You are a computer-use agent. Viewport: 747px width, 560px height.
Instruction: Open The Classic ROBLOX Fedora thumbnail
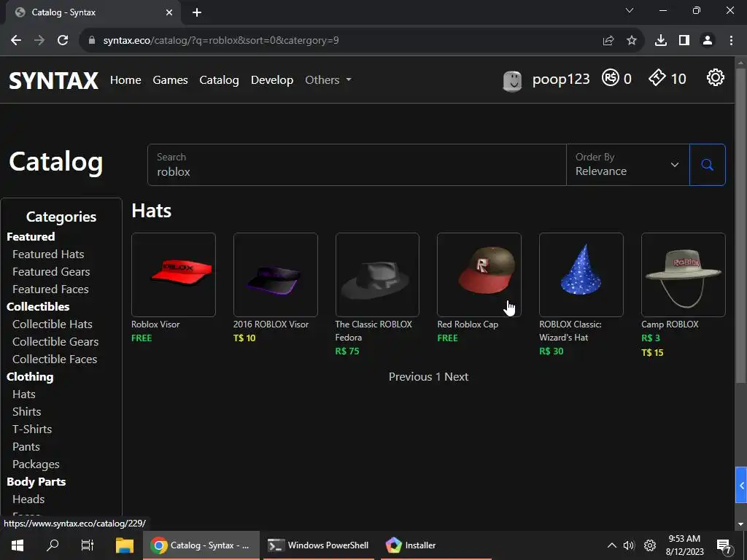(377, 275)
